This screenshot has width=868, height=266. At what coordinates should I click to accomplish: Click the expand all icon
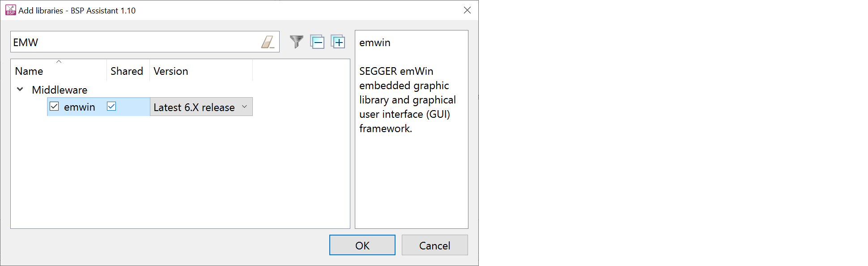click(338, 42)
